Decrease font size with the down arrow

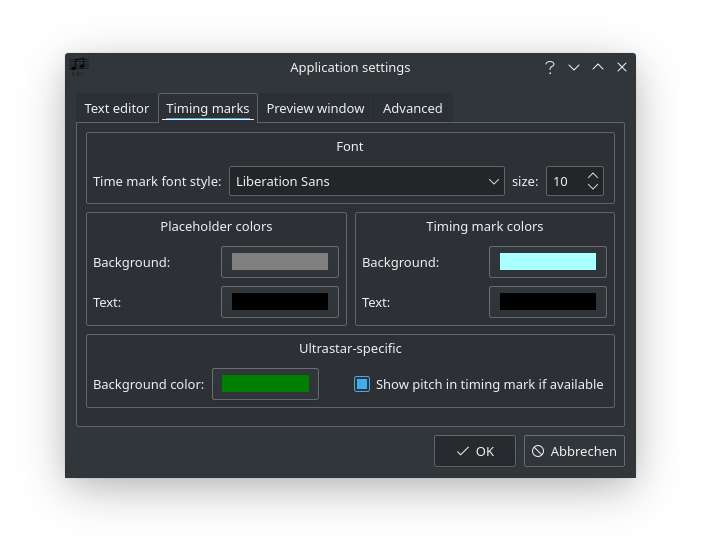click(x=593, y=186)
